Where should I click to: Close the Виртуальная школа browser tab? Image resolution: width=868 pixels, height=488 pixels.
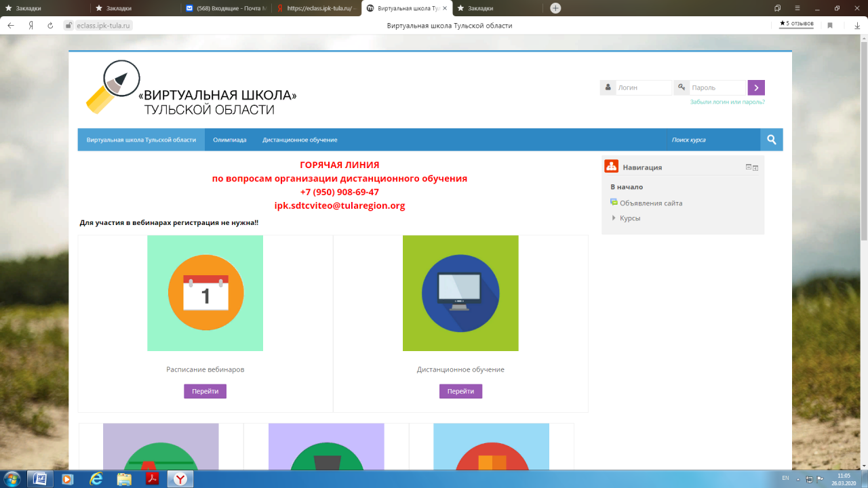pos(444,8)
